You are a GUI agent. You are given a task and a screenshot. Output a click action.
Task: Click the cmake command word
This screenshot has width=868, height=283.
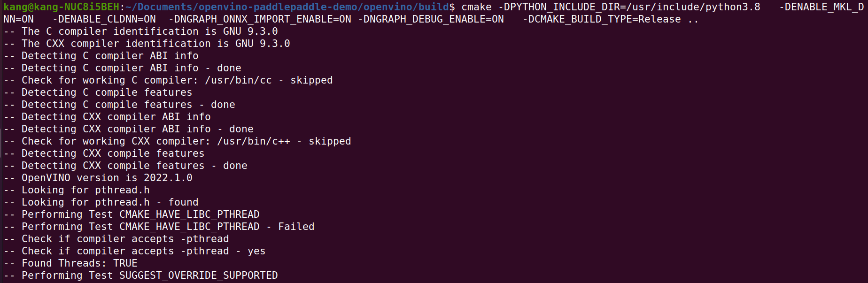[x=476, y=7]
